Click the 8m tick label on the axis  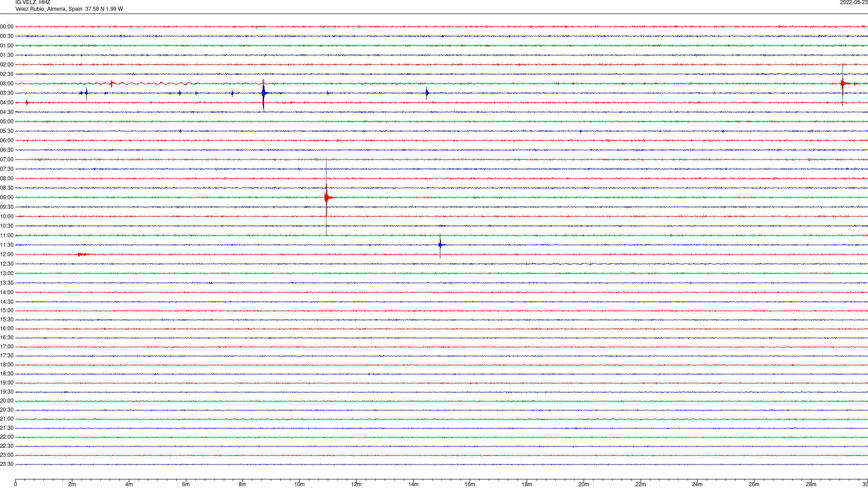point(243,484)
